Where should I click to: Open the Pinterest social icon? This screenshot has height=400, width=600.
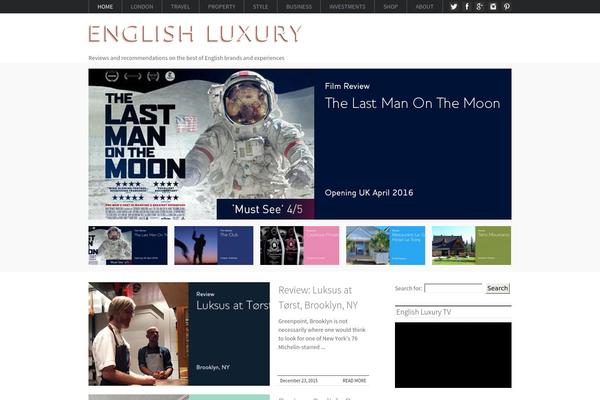[507, 7]
